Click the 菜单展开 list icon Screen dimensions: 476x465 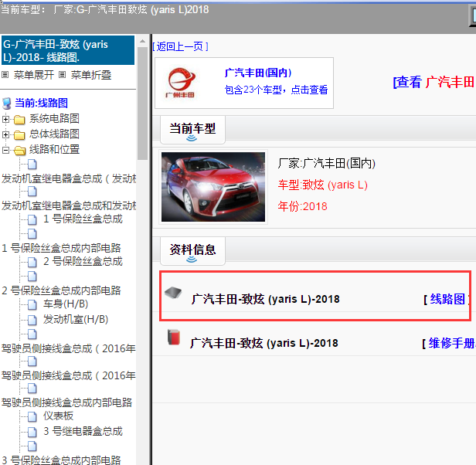click(x=5, y=75)
